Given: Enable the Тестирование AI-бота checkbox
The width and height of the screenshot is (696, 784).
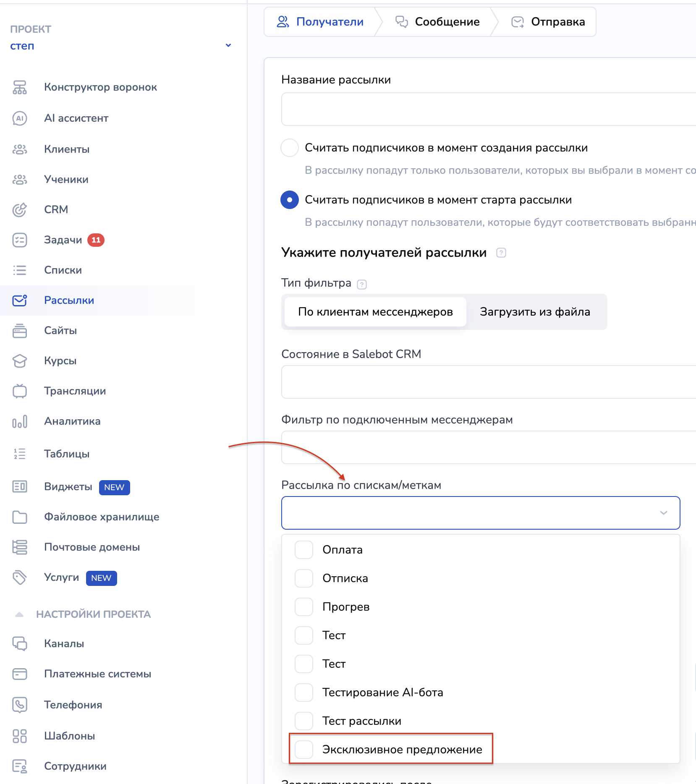Looking at the screenshot, I should (x=304, y=693).
